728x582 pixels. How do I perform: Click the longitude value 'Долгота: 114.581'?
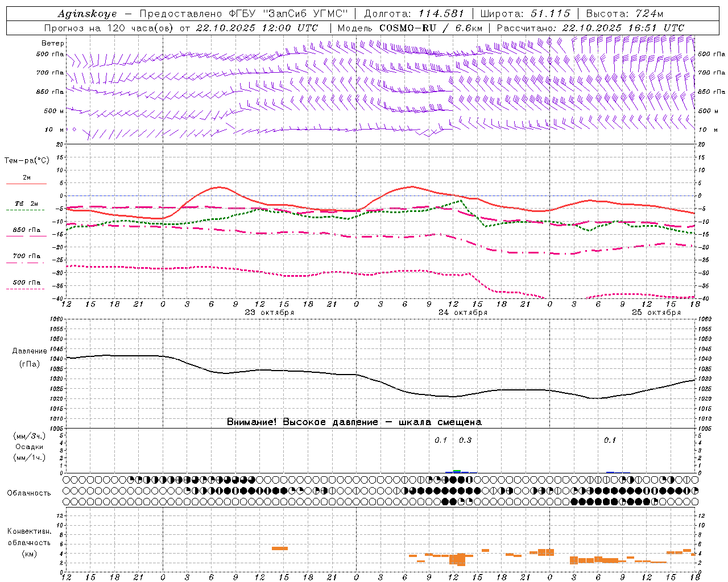[414, 14]
